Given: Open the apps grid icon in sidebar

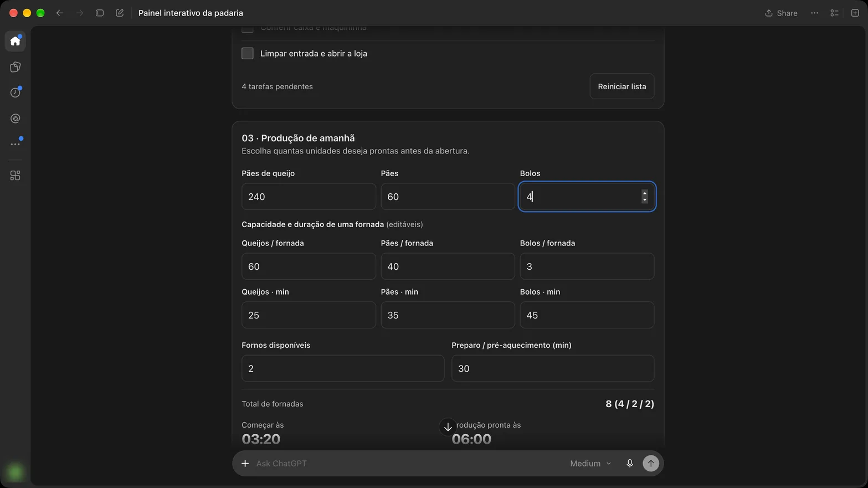Looking at the screenshot, I should pyautogui.click(x=15, y=176).
